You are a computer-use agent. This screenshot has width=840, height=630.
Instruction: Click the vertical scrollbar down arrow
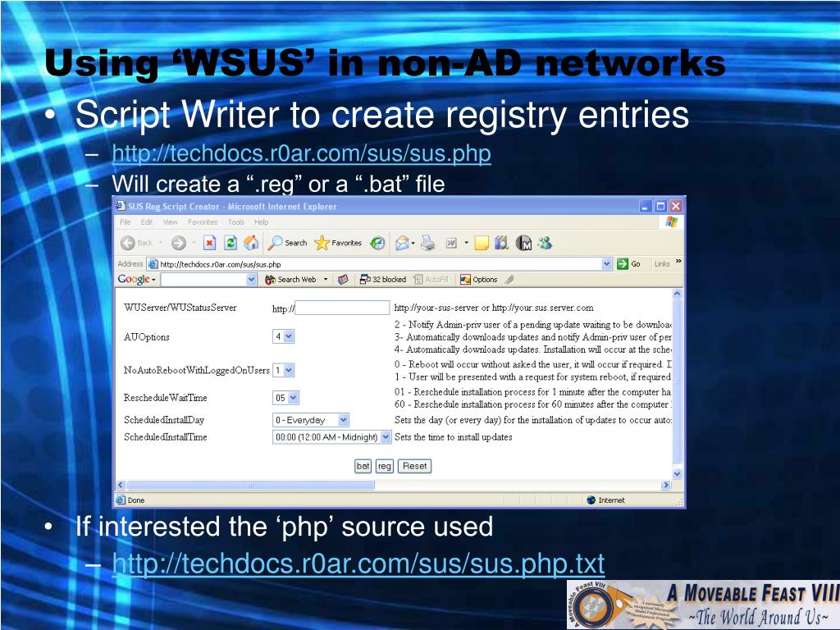pos(677,473)
